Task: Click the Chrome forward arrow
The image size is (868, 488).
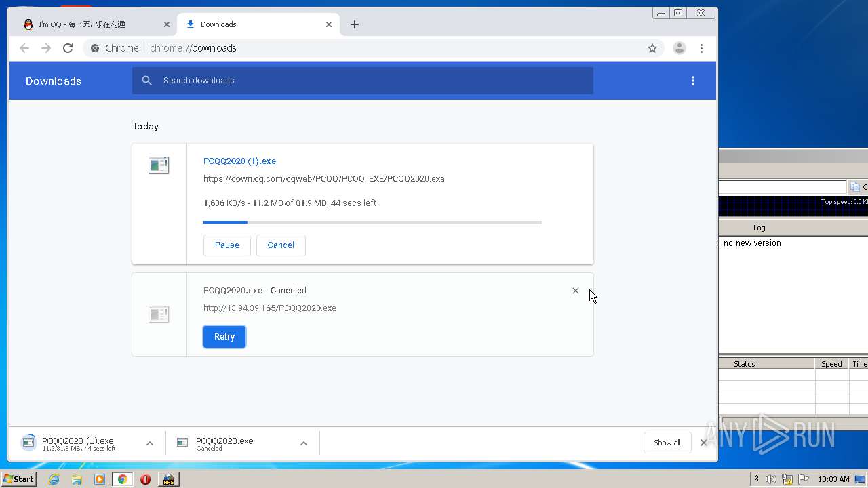Action: [x=46, y=48]
